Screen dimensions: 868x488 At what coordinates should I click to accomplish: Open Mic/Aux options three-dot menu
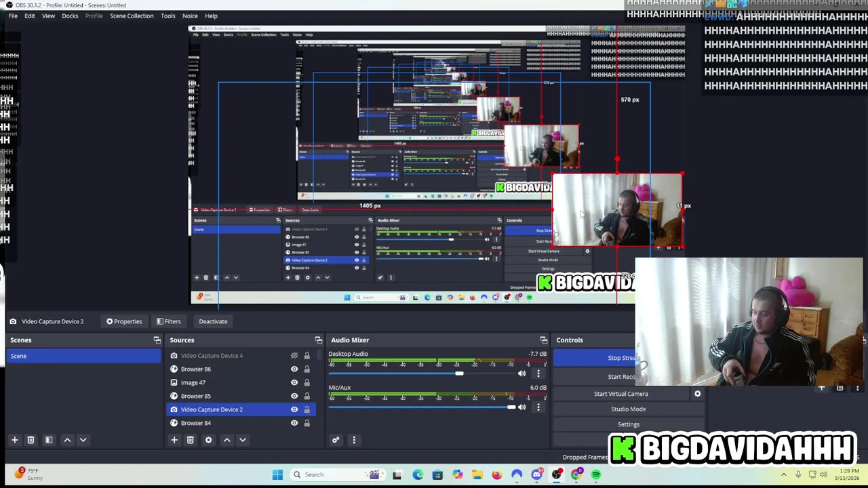click(538, 407)
